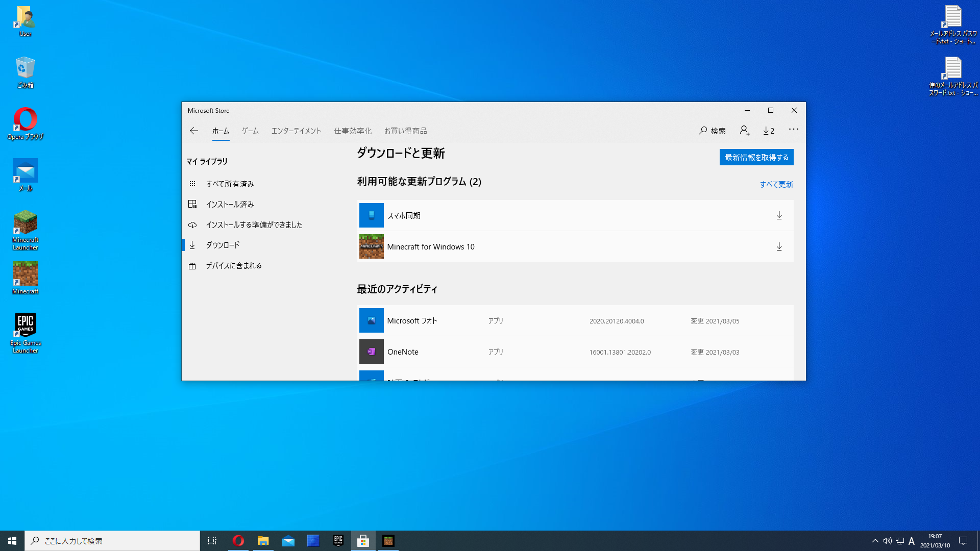Open Task View on the taskbar
The height and width of the screenshot is (551, 980).
pyautogui.click(x=212, y=541)
